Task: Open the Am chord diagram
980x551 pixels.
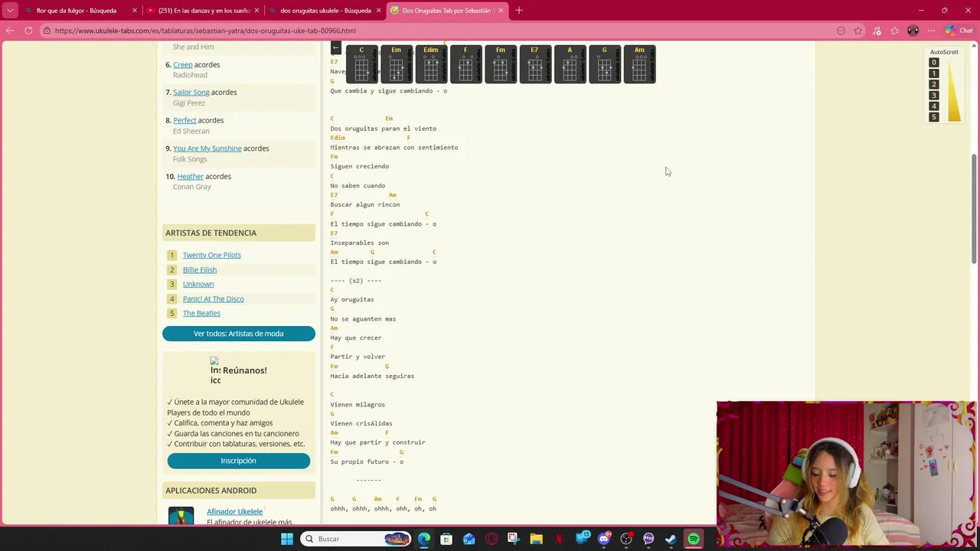Action: point(639,64)
